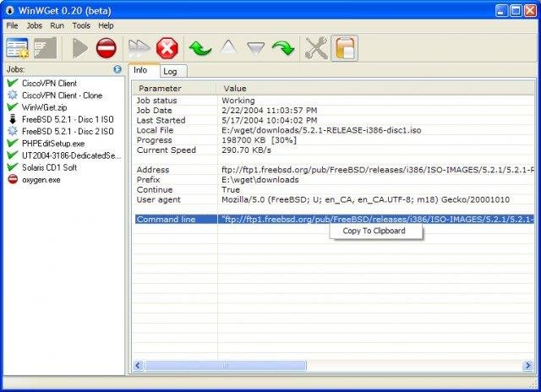The width and height of the screenshot is (541, 392).
Task: Click the New Job toolbar icon
Action: 17,48
